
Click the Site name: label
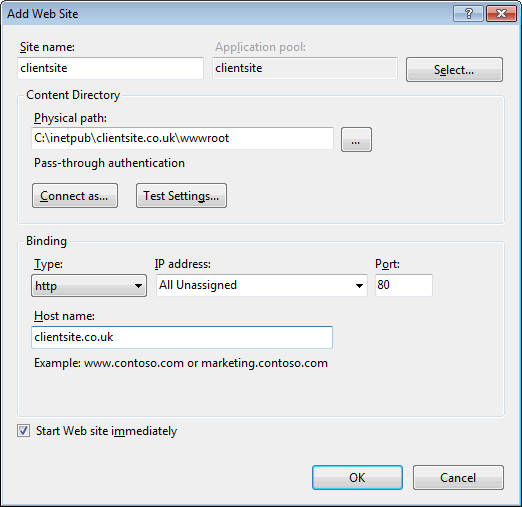(47, 47)
